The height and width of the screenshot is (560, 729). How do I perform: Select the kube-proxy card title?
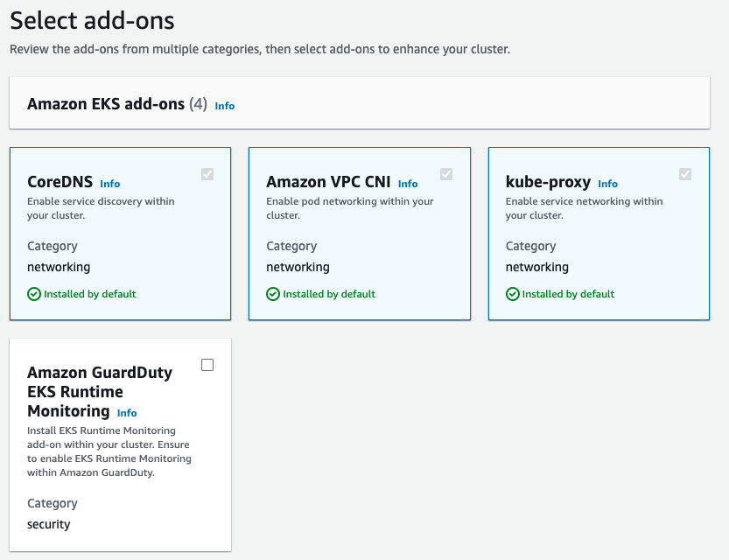548,182
